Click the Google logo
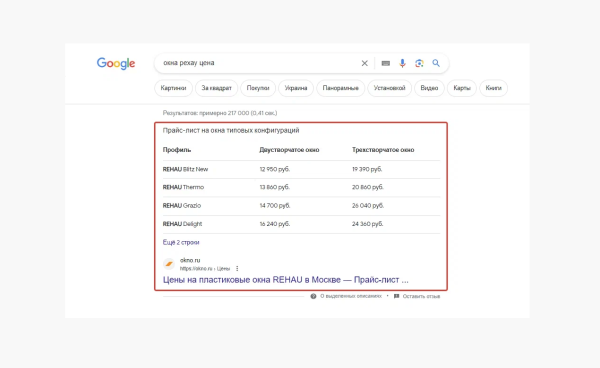The width and height of the screenshot is (600, 368). 116,63
